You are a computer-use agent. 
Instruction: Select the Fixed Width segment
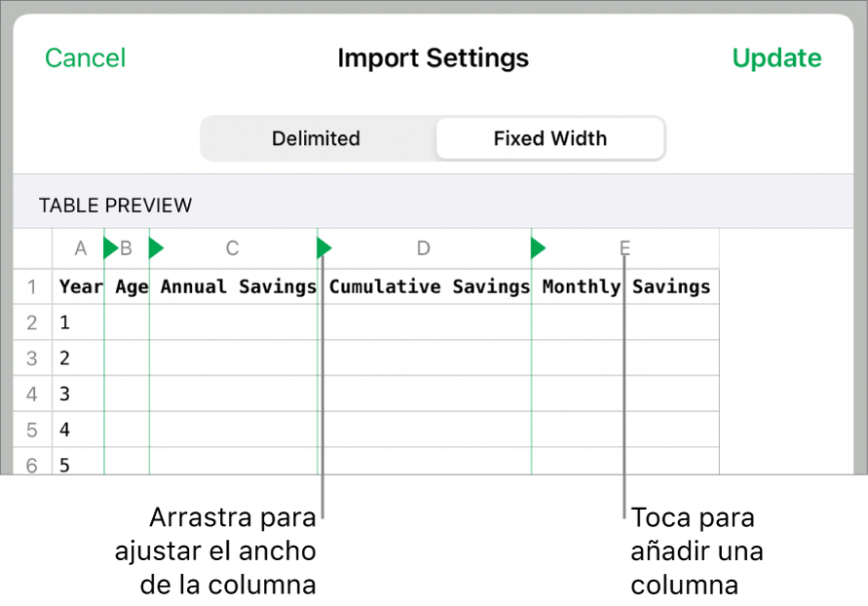click(x=549, y=138)
